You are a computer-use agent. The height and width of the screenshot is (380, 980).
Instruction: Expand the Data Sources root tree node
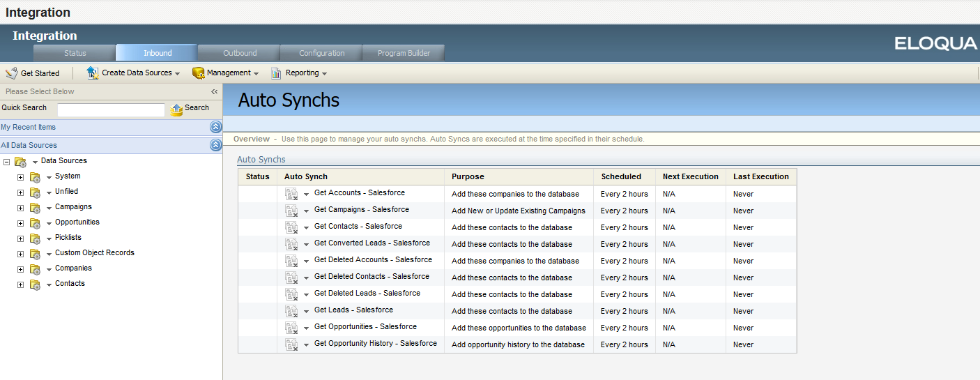click(x=6, y=162)
